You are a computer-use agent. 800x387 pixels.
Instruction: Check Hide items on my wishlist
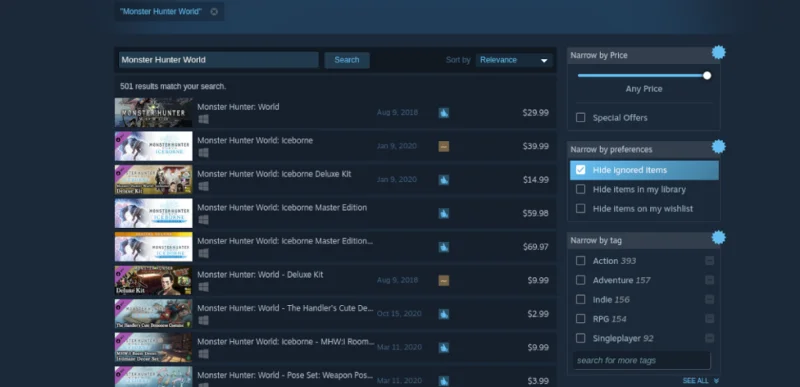coord(581,209)
